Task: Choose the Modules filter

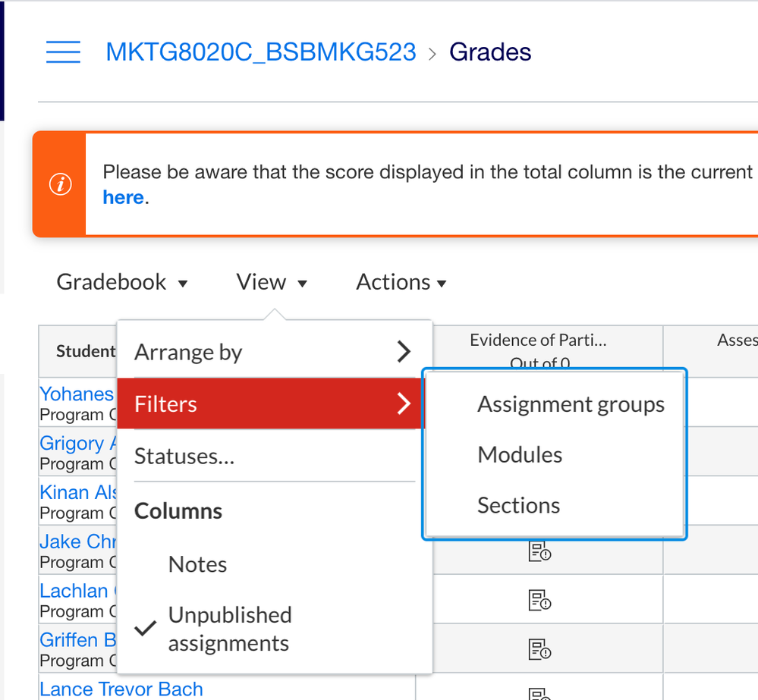Action: coord(520,455)
